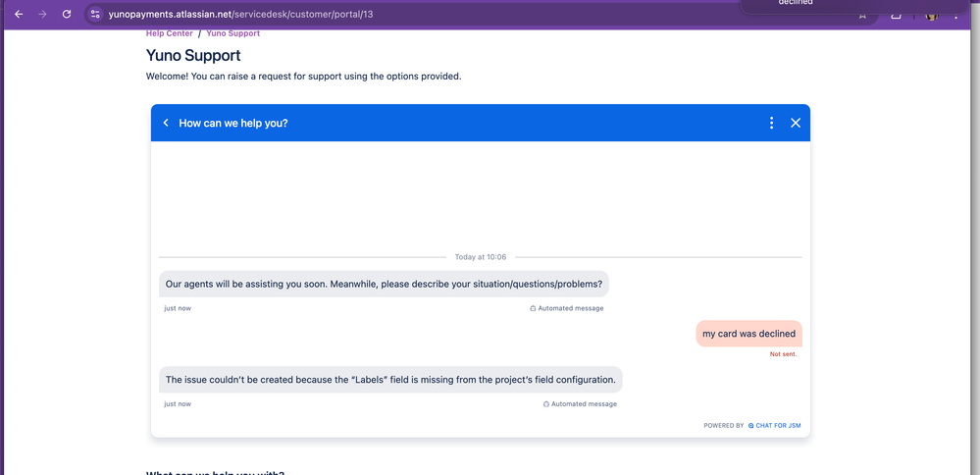This screenshot has width=980, height=475.
Task: Click the Chat for JSM link
Action: [x=774, y=426]
